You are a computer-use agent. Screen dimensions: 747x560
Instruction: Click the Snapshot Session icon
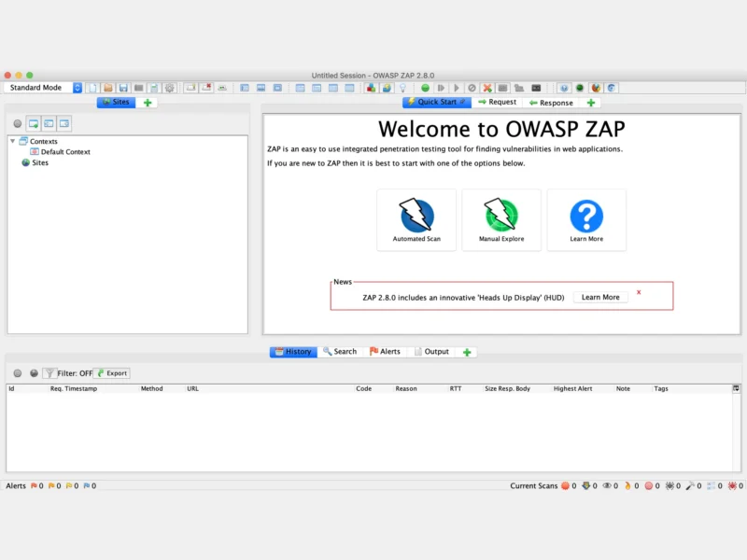click(x=138, y=88)
